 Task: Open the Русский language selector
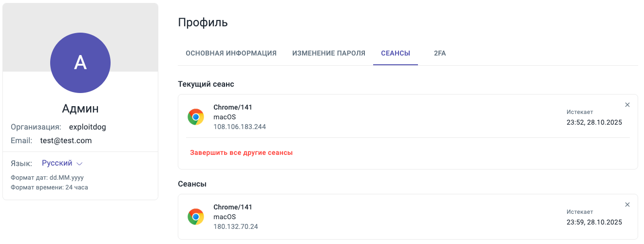coord(57,163)
